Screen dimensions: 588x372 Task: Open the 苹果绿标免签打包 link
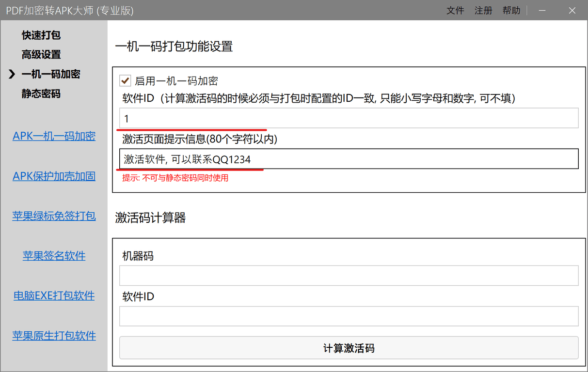click(54, 216)
